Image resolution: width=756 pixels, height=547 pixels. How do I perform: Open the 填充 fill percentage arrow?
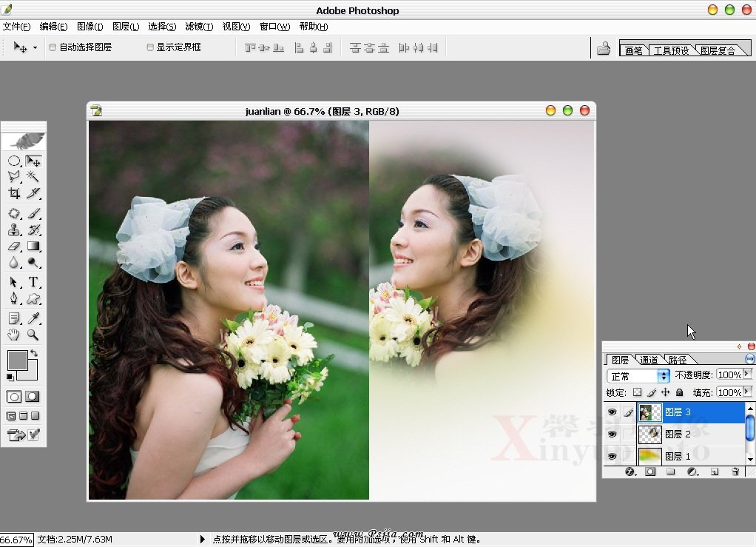point(746,392)
